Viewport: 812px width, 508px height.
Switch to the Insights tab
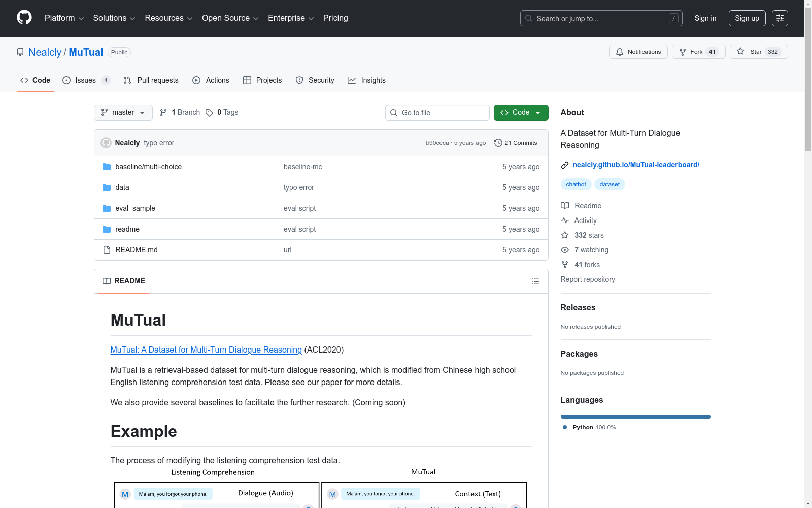[x=366, y=80]
